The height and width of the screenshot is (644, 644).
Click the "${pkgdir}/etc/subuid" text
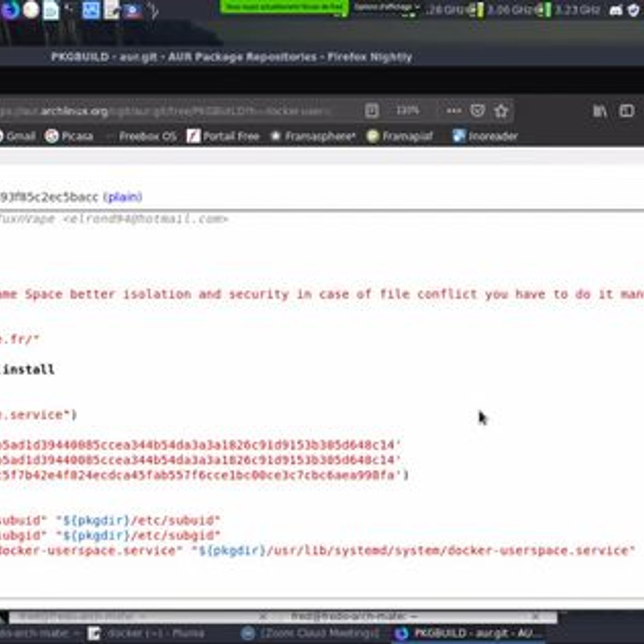coord(138,521)
